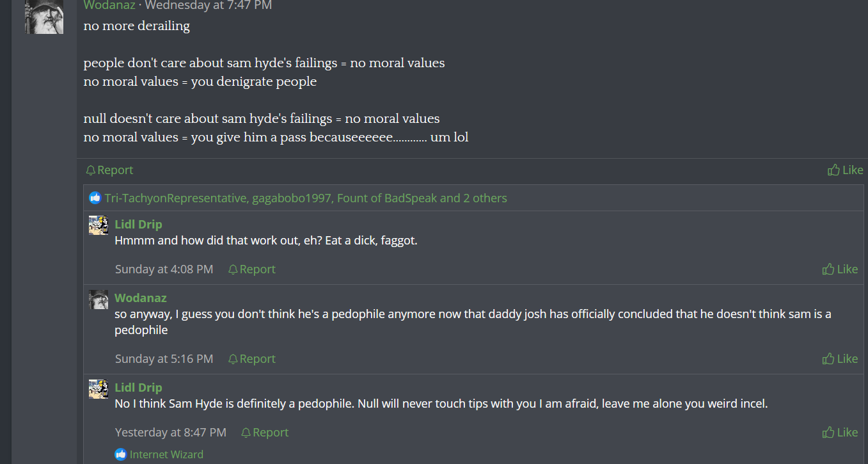Open Lidl Drip username on first comment
The height and width of the screenshot is (464, 868).
point(138,224)
